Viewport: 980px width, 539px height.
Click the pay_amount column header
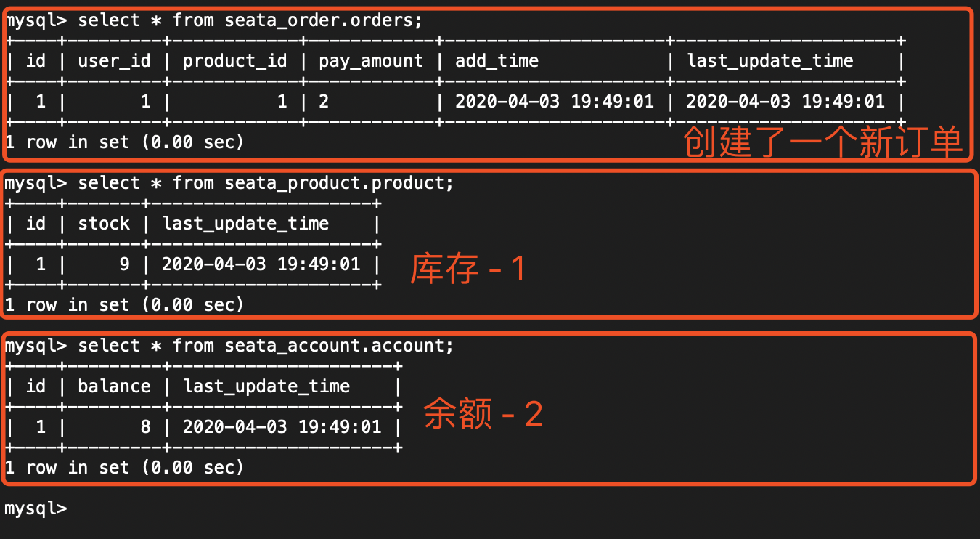(370, 61)
